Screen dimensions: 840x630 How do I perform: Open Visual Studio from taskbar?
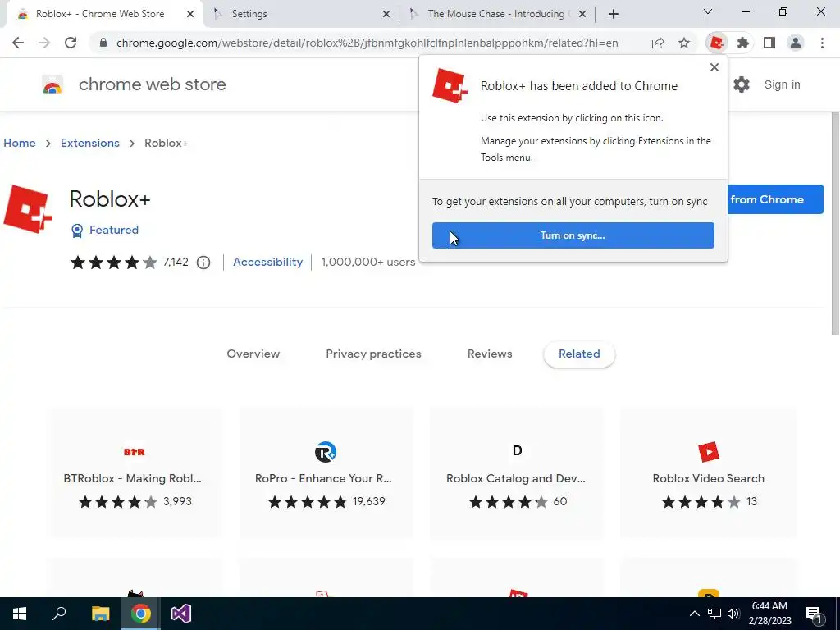pyautogui.click(x=181, y=614)
